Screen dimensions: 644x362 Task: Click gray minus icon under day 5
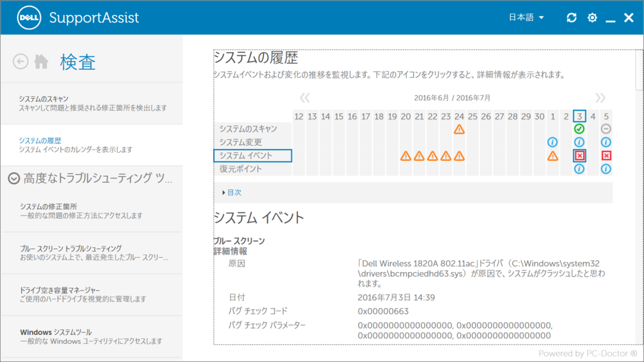(x=606, y=129)
